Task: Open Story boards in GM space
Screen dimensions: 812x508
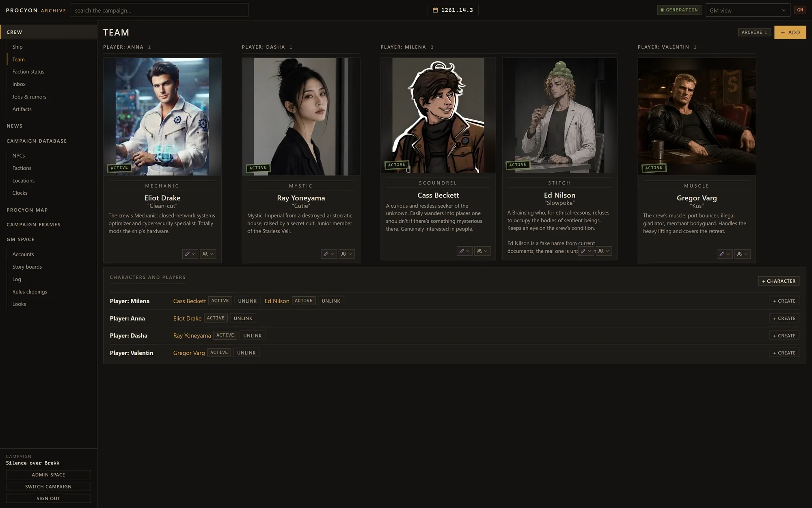Action: (27, 267)
